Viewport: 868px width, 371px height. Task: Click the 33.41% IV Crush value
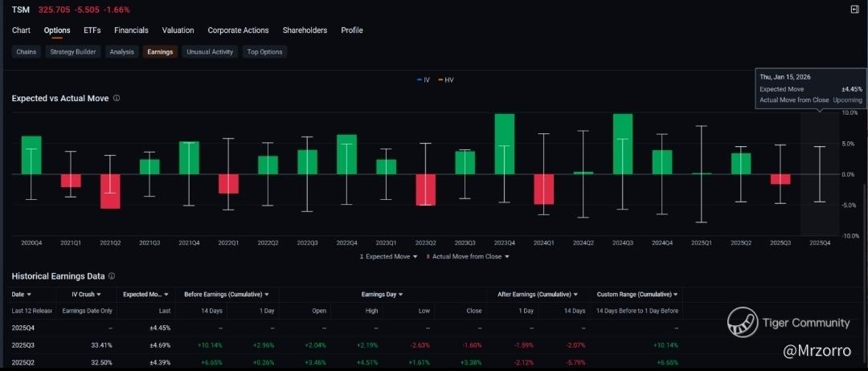[102, 345]
